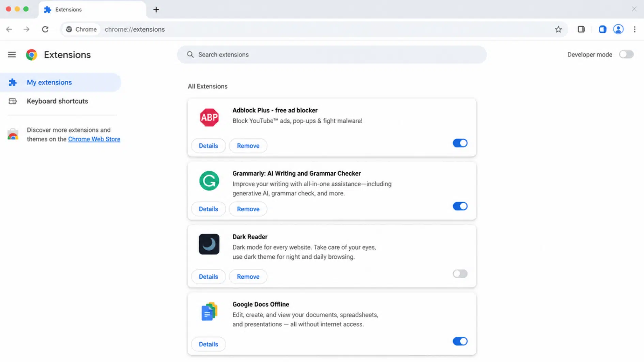Image resolution: width=644 pixels, height=362 pixels.
Task: Click the Chrome logo beside Extensions title
Action: tap(31, 54)
